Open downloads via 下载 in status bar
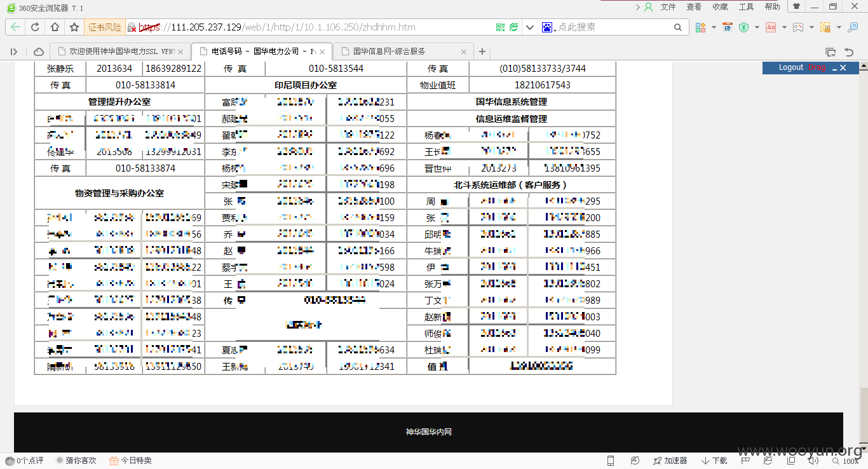 (x=715, y=461)
